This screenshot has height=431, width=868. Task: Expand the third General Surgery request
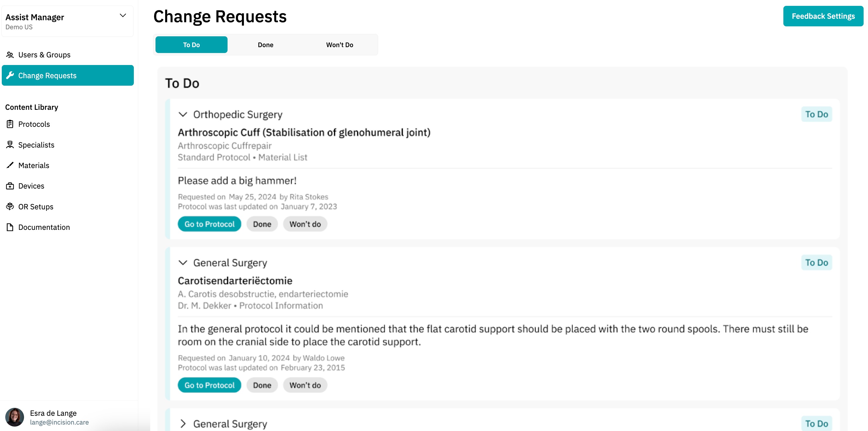tap(183, 424)
